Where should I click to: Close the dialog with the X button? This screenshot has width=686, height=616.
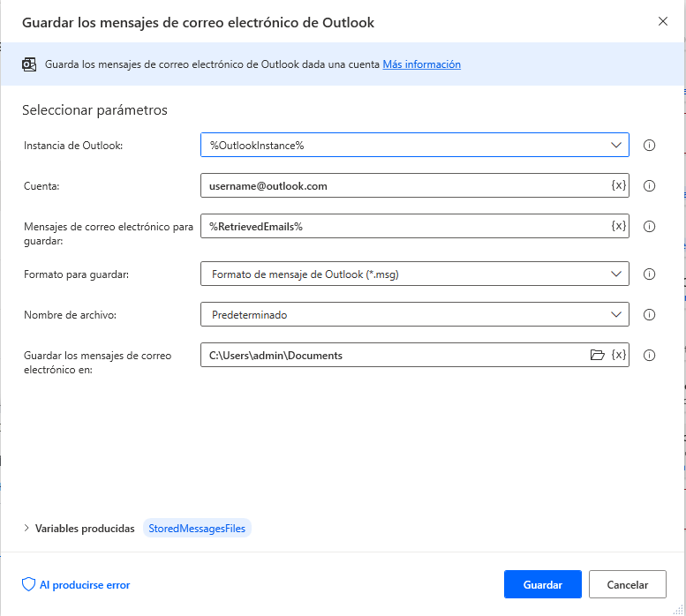(663, 21)
